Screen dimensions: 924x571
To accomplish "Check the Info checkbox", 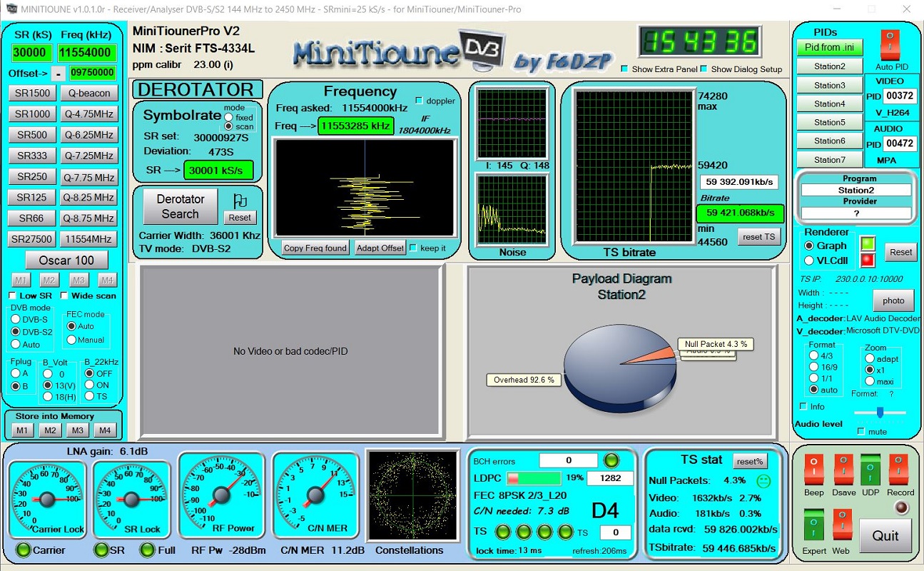I will [x=803, y=407].
